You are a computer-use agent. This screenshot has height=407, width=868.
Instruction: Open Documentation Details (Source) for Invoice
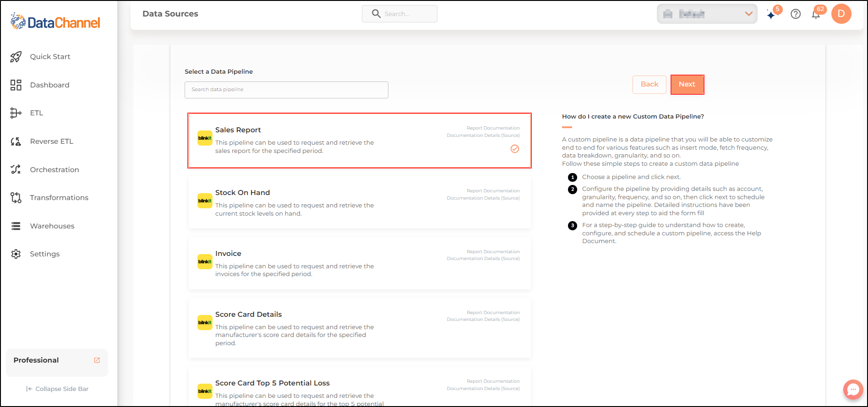point(483,259)
